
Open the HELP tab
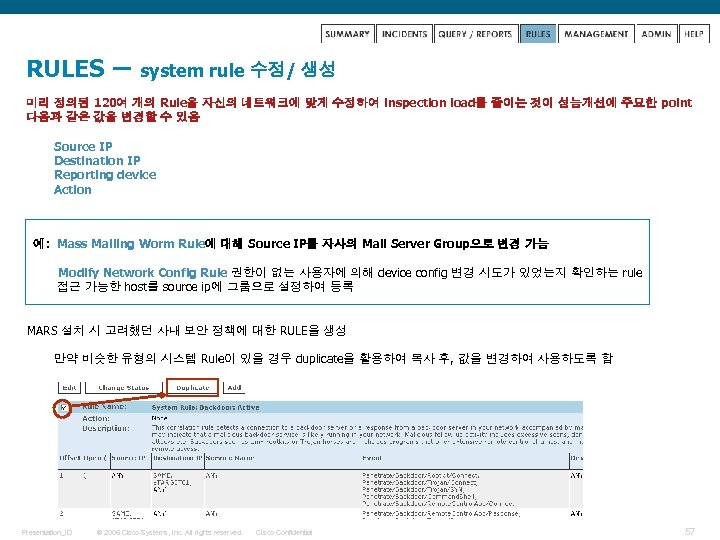click(x=693, y=34)
